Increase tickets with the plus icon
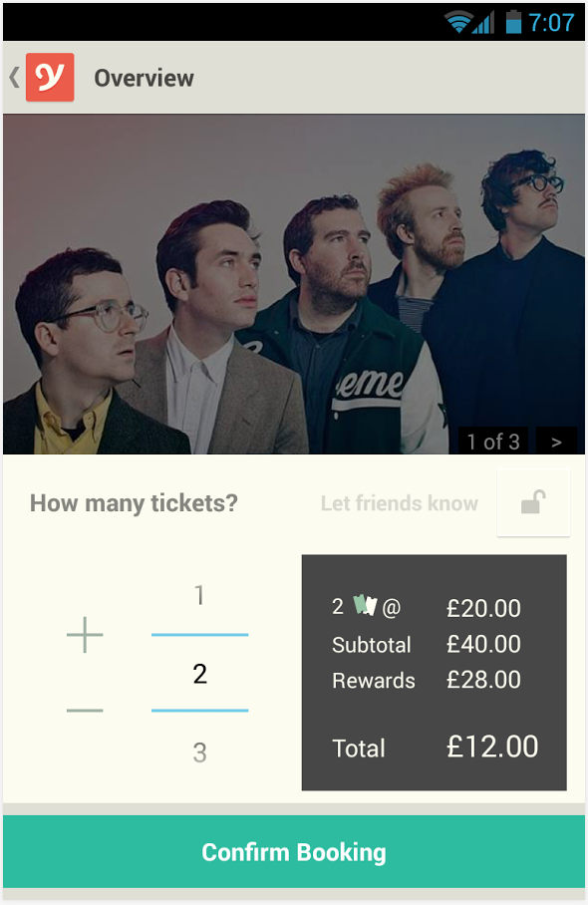 85,634
